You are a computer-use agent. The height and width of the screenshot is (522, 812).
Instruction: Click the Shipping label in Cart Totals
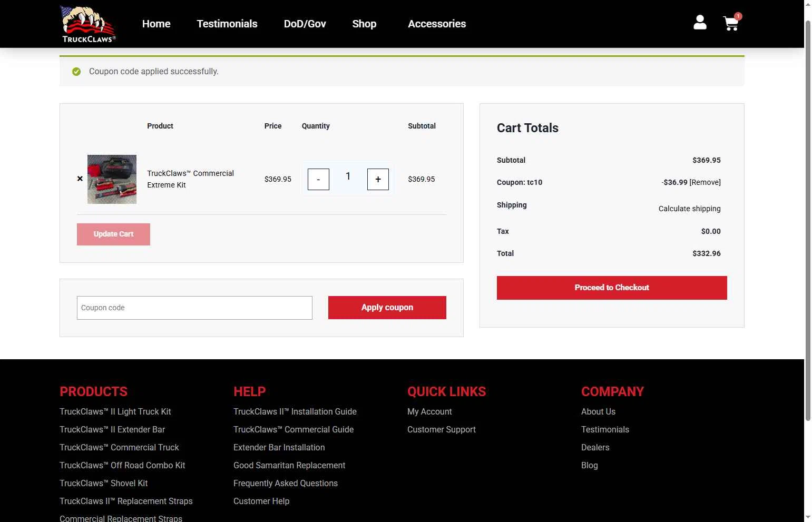point(512,205)
